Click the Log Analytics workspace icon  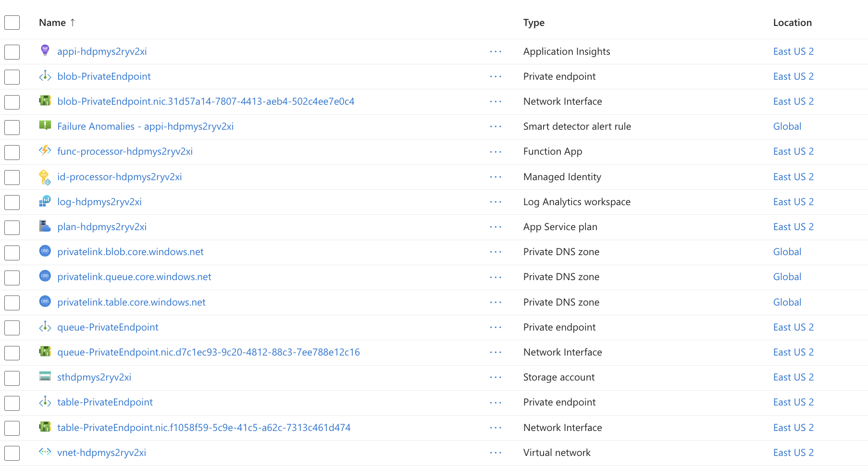pos(45,201)
